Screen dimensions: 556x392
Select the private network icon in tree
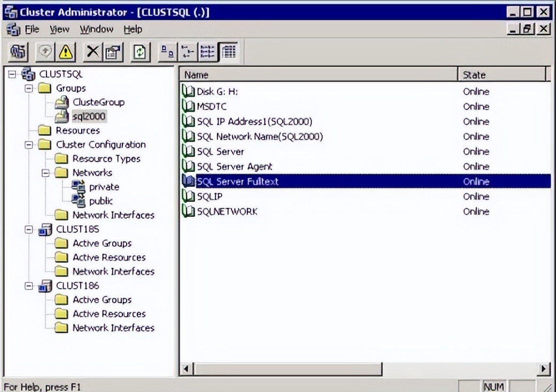[79, 187]
